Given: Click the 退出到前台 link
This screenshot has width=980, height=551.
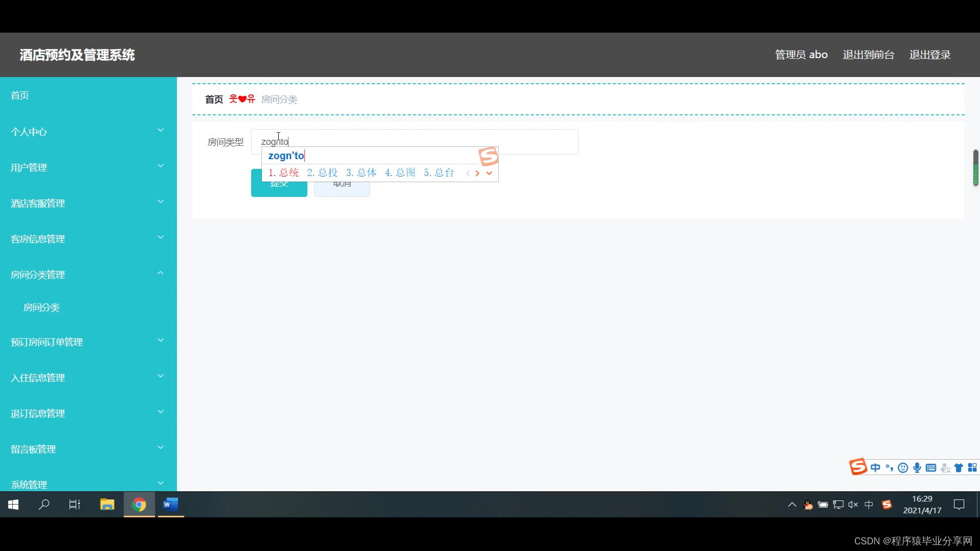Looking at the screenshot, I should tap(868, 55).
